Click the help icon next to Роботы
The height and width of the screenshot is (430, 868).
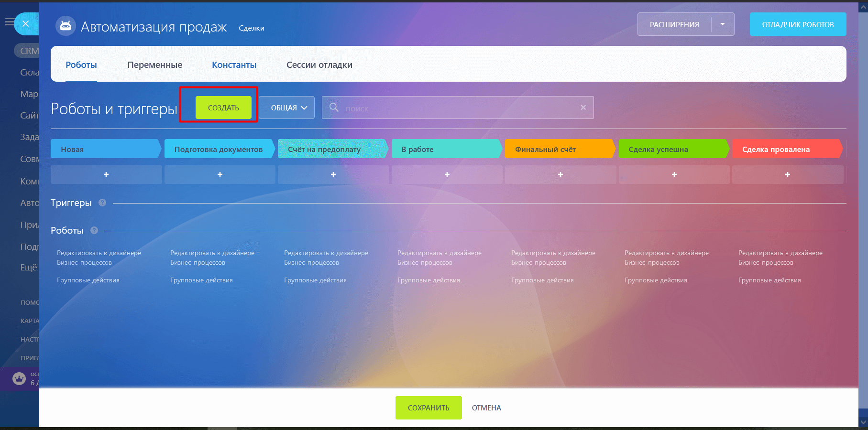(94, 230)
